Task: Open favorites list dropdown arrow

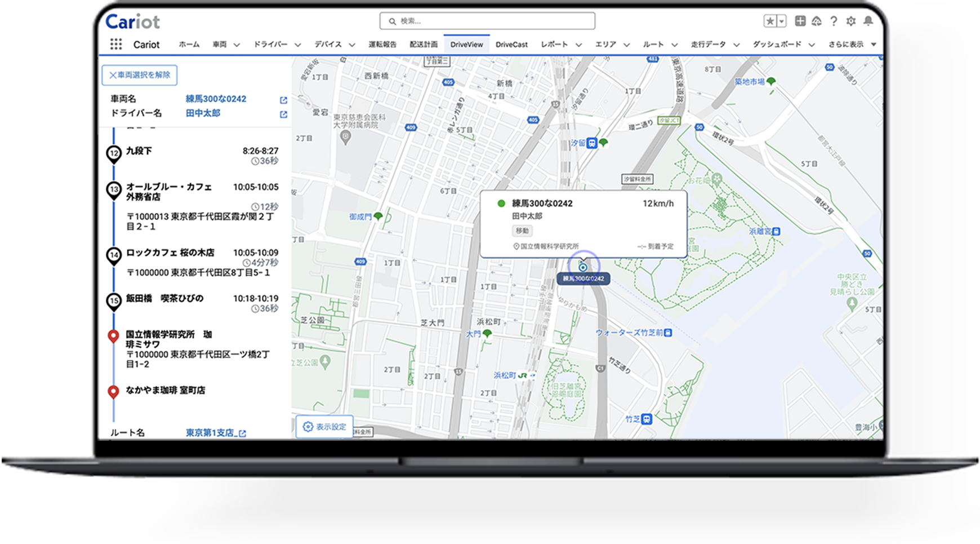Action: 782,21
